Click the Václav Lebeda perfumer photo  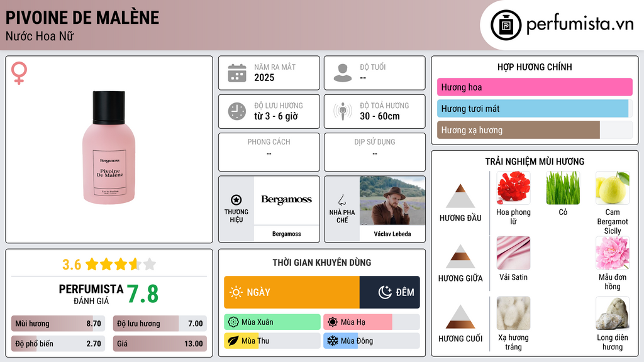392,200
